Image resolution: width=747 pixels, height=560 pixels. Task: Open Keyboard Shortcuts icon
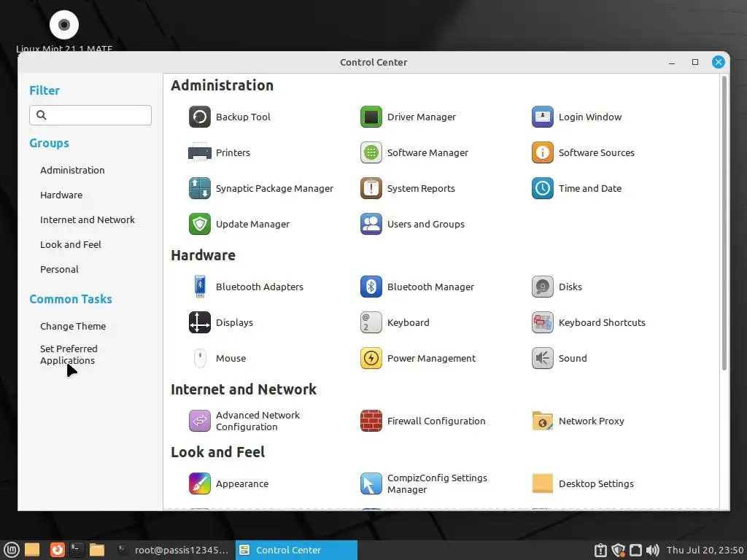pos(543,322)
